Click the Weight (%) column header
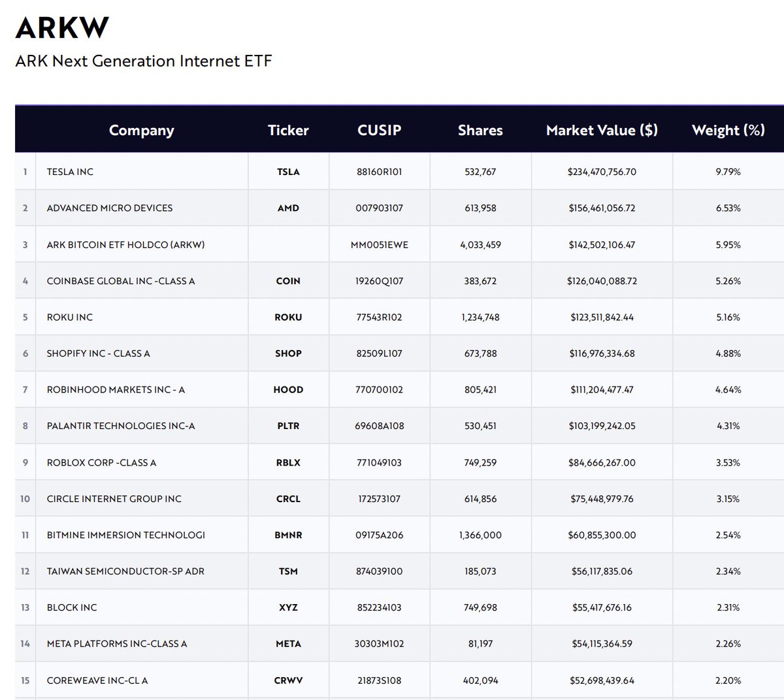 pyautogui.click(x=728, y=130)
